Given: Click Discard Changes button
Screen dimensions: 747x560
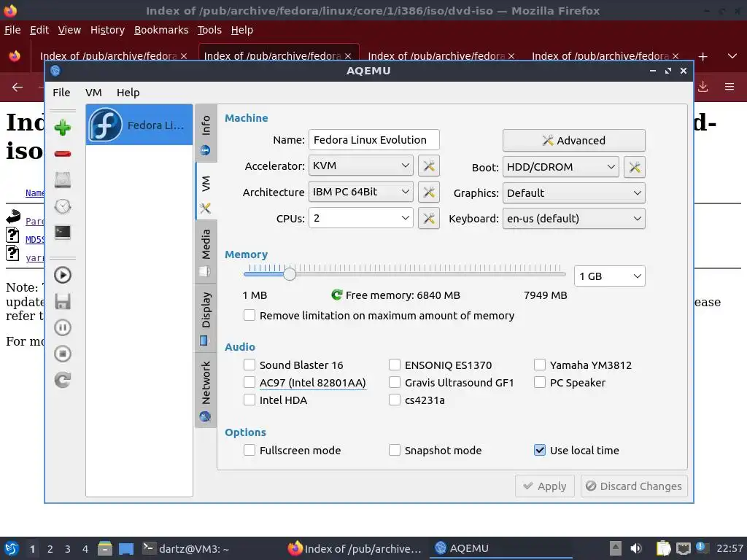Looking at the screenshot, I should [x=634, y=486].
